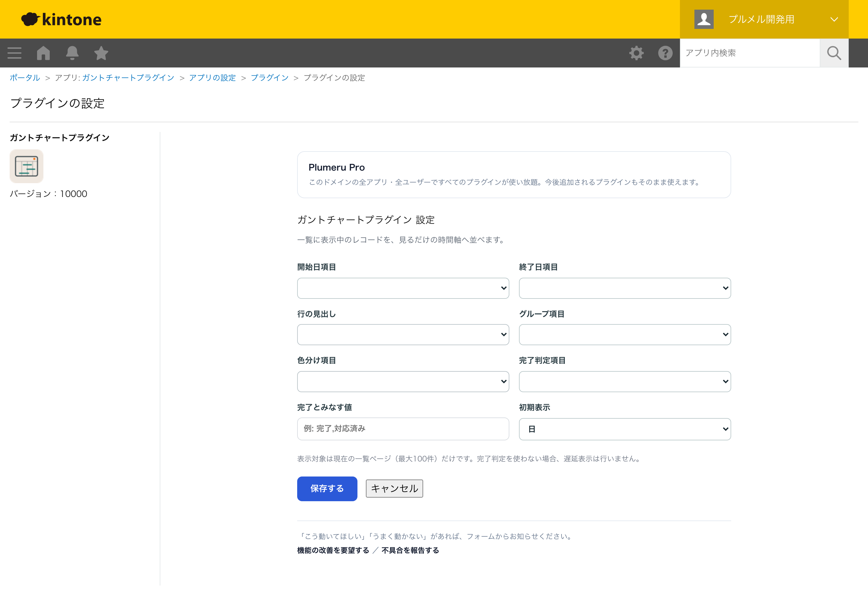Open the 機能の改善を要望する link
The width and height of the screenshot is (868, 600).
[333, 550]
